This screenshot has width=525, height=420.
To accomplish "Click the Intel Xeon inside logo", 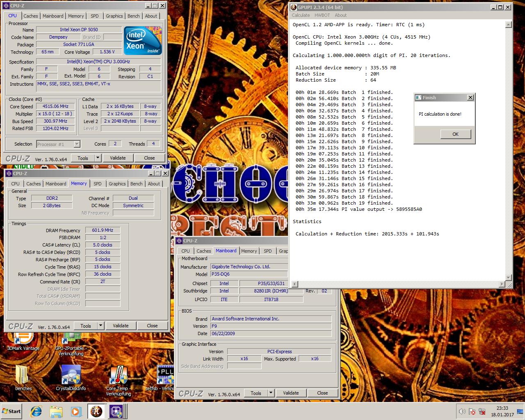I will (x=143, y=40).
